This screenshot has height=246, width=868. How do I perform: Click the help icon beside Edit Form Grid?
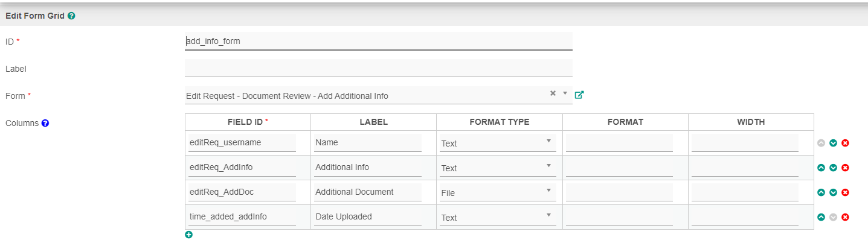click(71, 16)
